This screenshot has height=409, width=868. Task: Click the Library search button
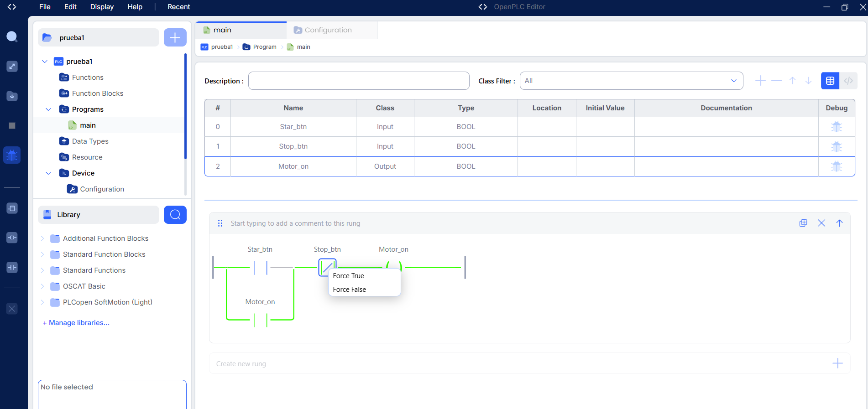(x=175, y=215)
